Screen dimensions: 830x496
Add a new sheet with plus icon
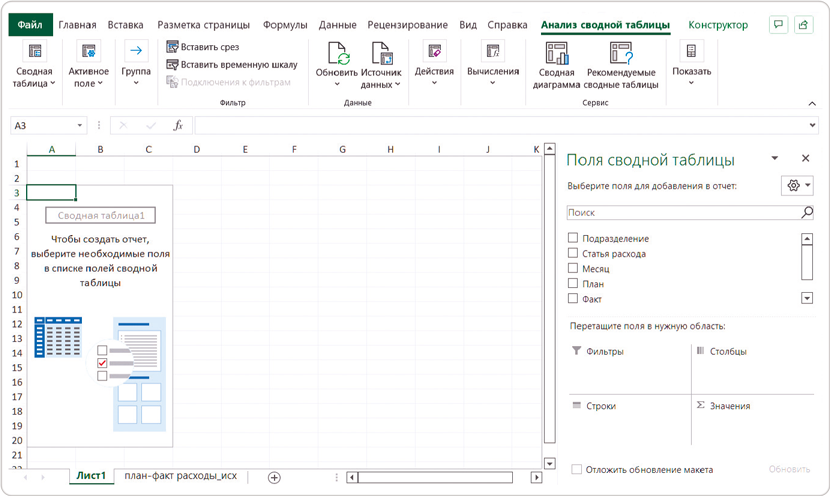pyautogui.click(x=274, y=477)
